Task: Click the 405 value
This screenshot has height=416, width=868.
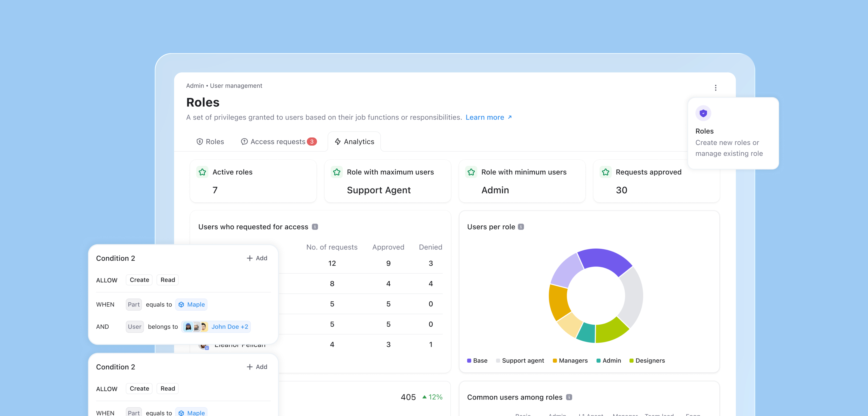Action: click(408, 397)
